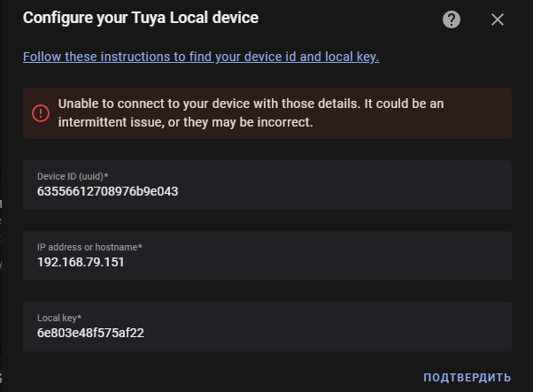Focus the IP address or hostname field

pyautogui.click(x=267, y=256)
